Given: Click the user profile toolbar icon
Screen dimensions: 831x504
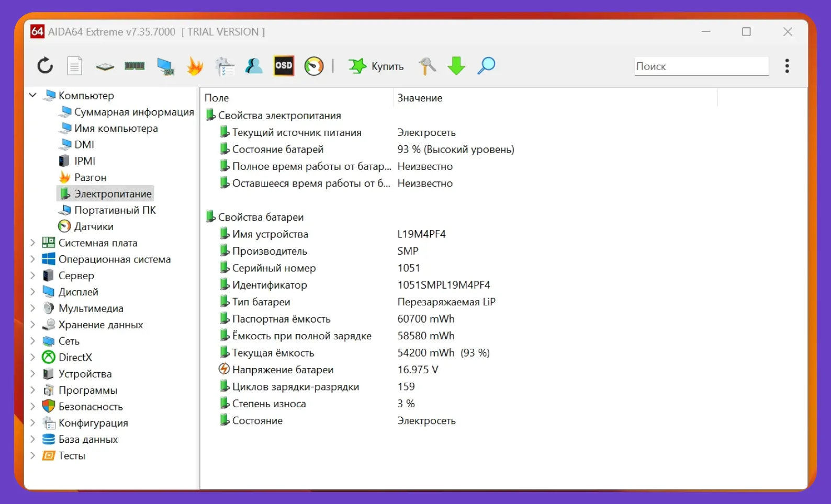Looking at the screenshot, I should 254,66.
